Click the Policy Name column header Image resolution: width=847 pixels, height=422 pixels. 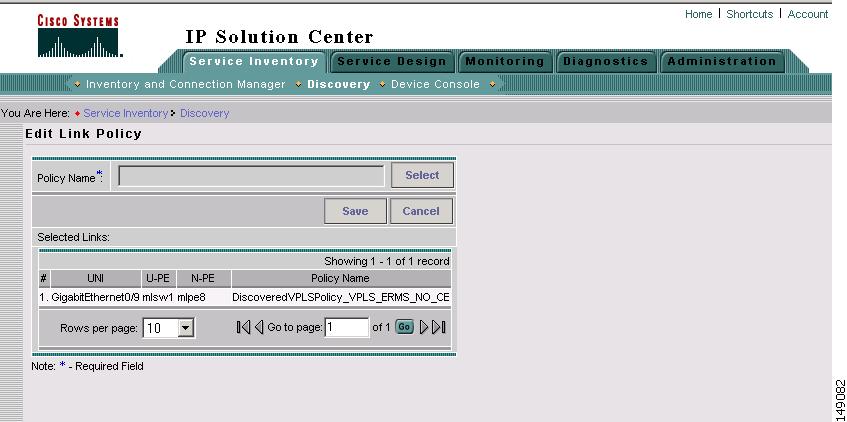[340, 278]
